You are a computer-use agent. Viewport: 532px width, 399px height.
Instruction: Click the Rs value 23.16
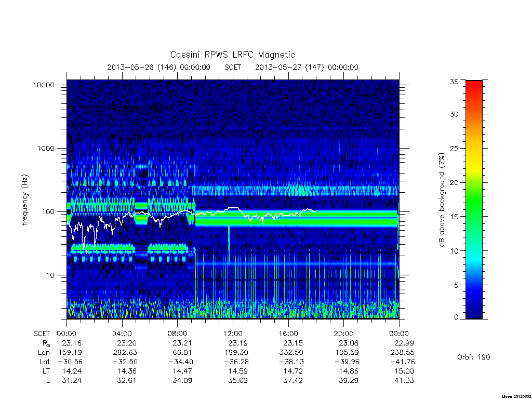tap(72, 343)
